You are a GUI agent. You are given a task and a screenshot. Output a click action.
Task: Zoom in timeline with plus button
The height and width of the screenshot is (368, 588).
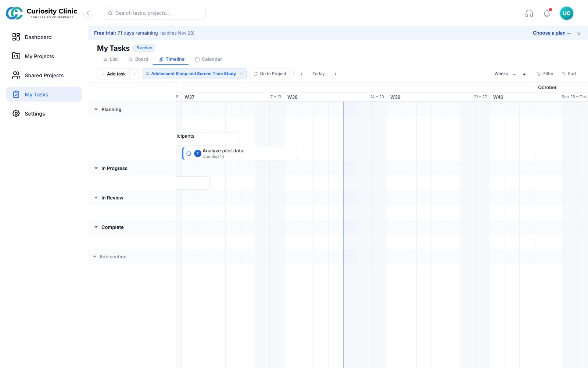coord(524,74)
